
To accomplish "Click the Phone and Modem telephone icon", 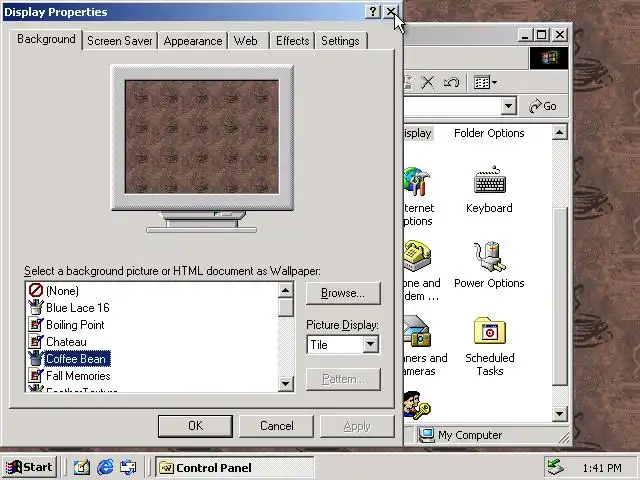I will (x=417, y=256).
